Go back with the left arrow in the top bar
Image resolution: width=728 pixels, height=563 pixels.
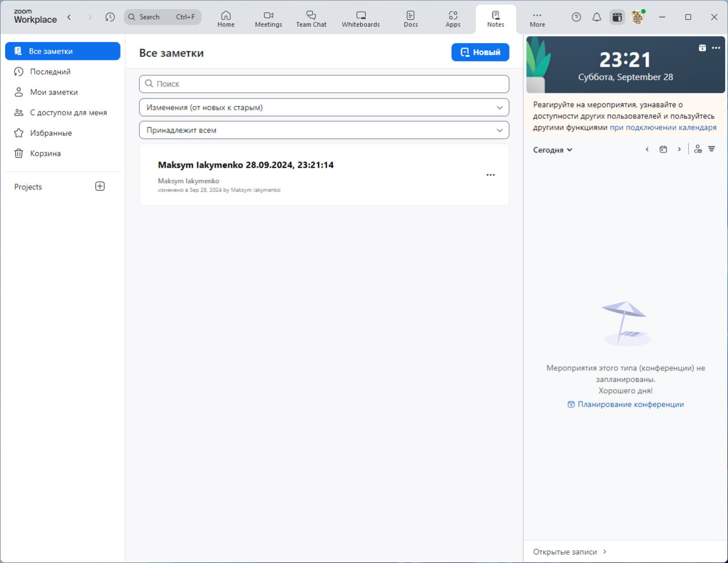69,17
